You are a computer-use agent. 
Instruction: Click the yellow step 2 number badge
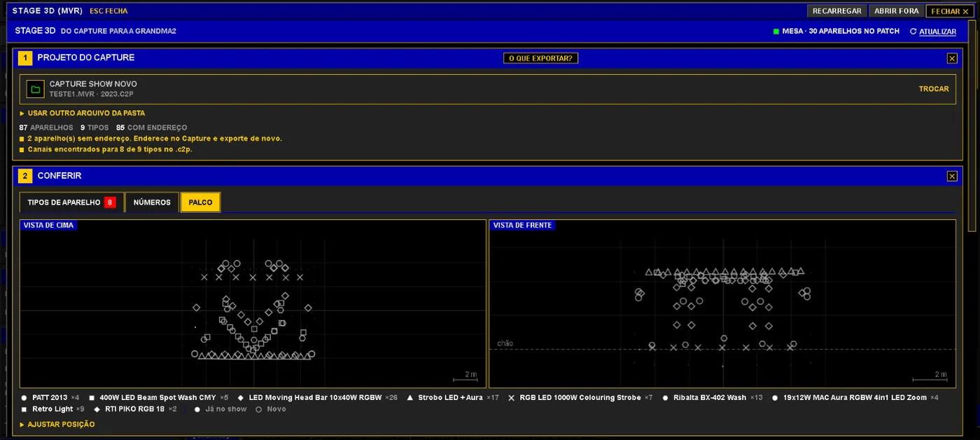tap(25, 177)
